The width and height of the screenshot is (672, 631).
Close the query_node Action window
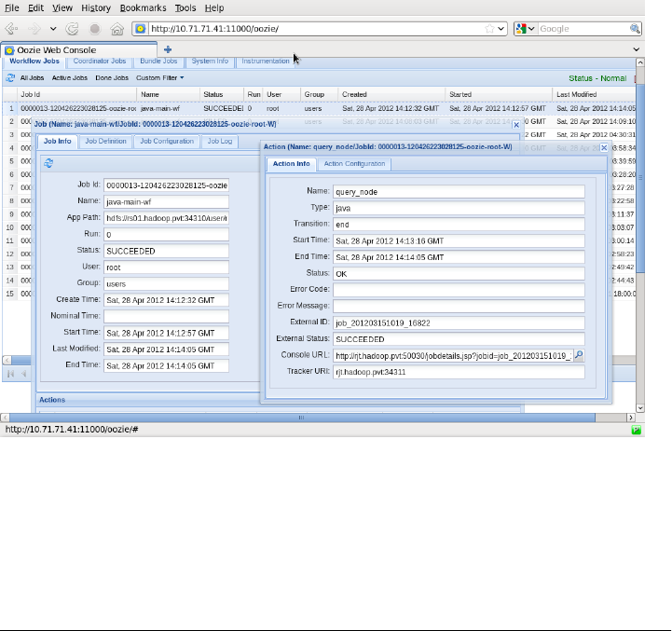(603, 147)
